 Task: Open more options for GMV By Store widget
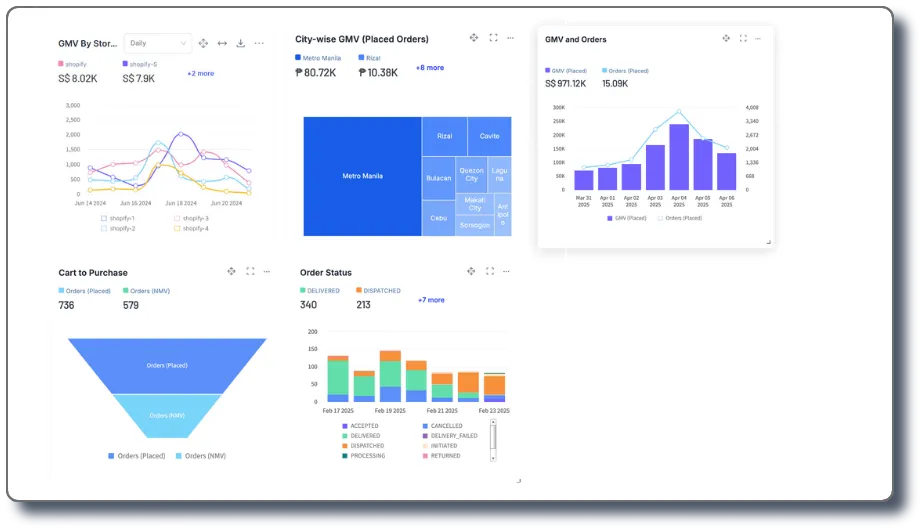(259, 43)
